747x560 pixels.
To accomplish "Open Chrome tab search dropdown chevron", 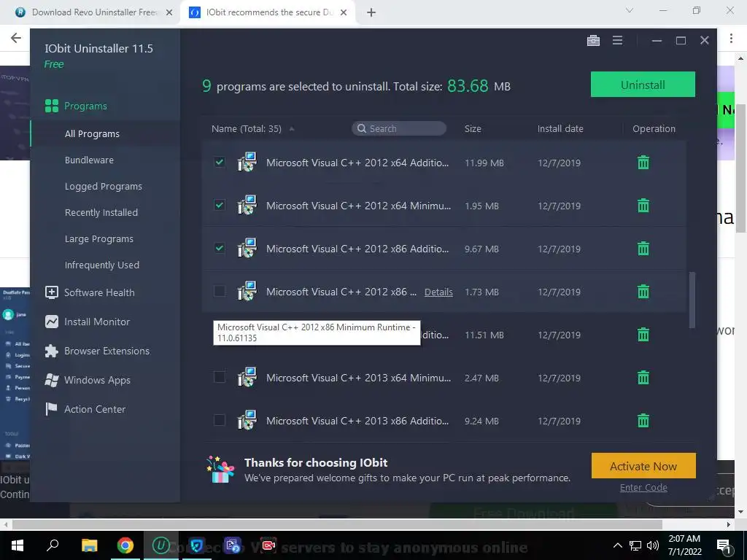I will click(x=630, y=10).
